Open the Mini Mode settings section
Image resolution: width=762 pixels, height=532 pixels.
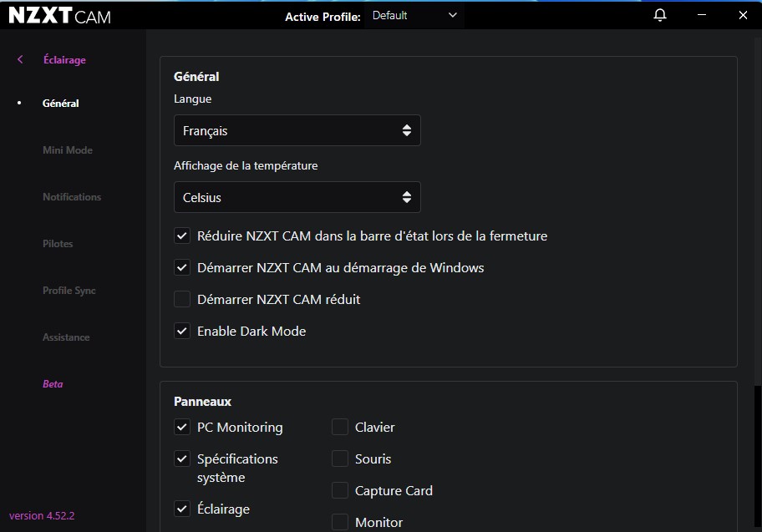[x=68, y=150]
